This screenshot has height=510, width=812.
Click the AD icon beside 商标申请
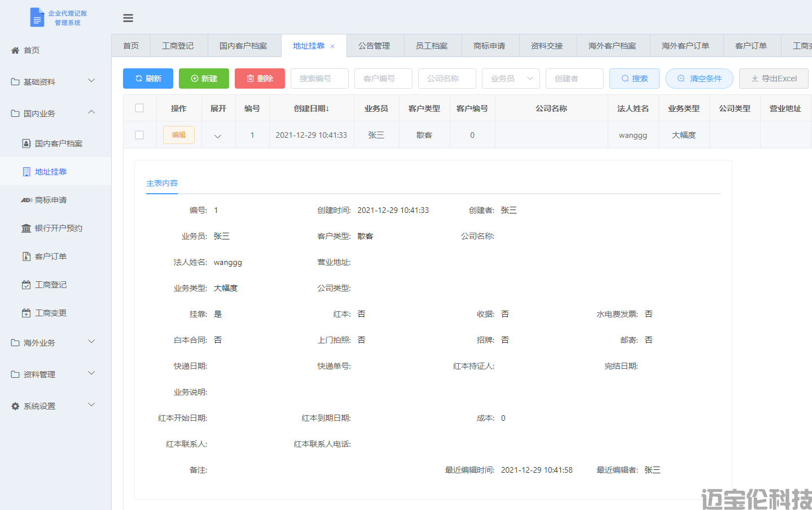pos(27,200)
